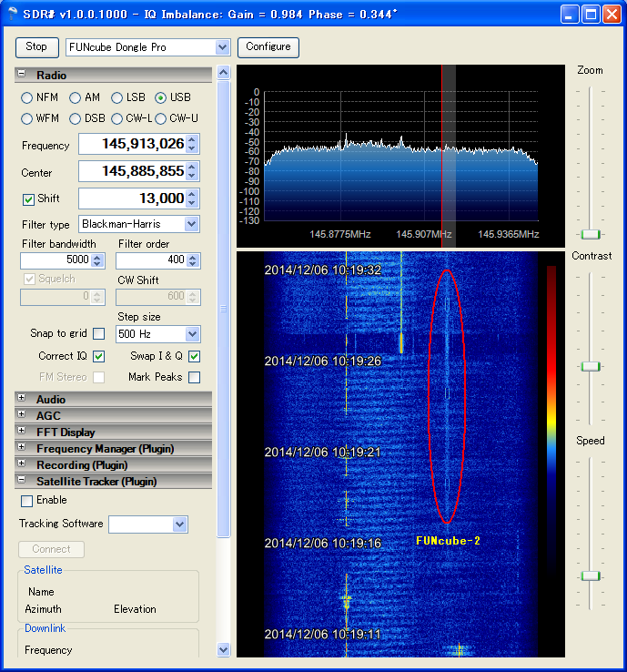Decrease Filter order with down arrow
The height and width of the screenshot is (672, 627).
[193, 263]
